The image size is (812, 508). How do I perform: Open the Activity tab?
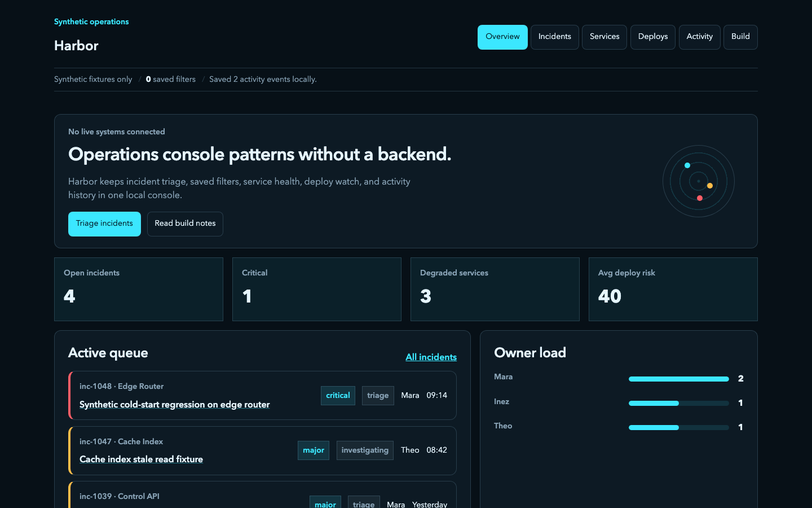pos(700,37)
